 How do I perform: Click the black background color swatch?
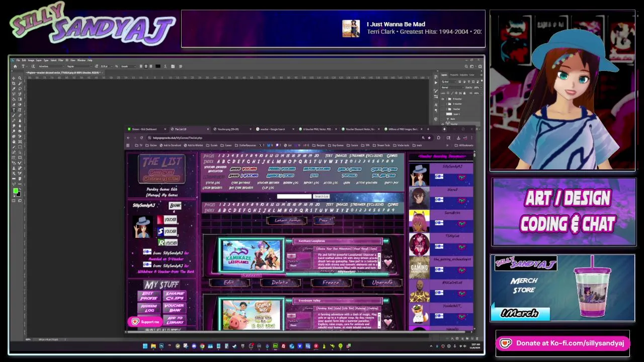click(19, 195)
